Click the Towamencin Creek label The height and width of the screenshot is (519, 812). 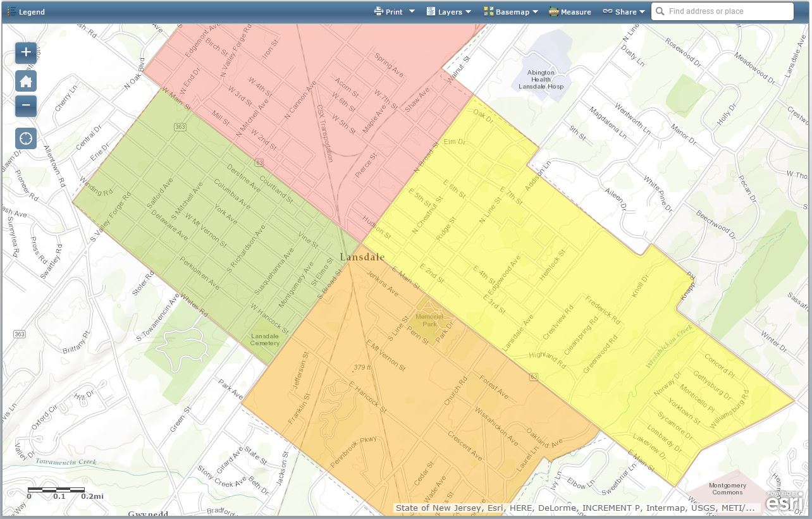[x=66, y=462]
